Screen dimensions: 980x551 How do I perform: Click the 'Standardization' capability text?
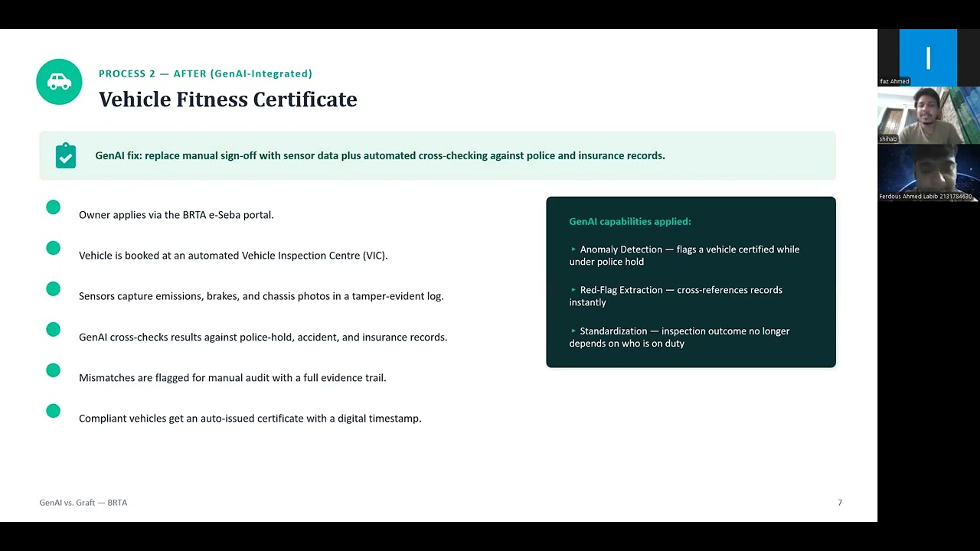pyautogui.click(x=679, y=337)
